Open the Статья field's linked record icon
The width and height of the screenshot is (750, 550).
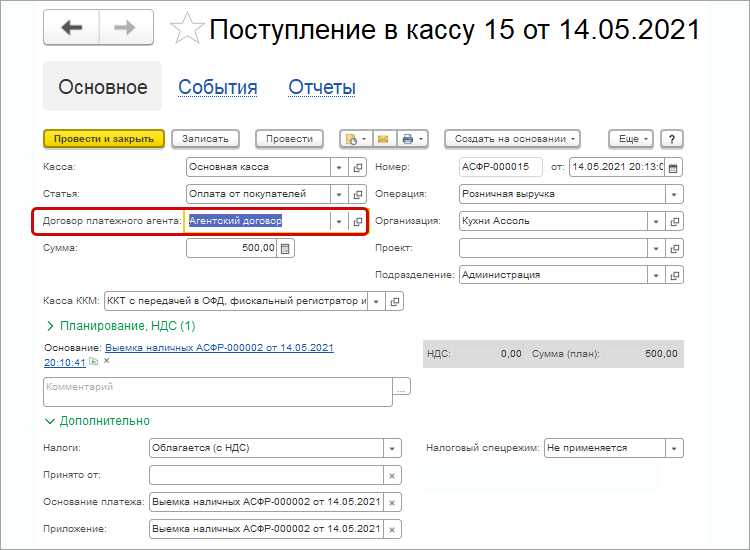click(357, 194)
